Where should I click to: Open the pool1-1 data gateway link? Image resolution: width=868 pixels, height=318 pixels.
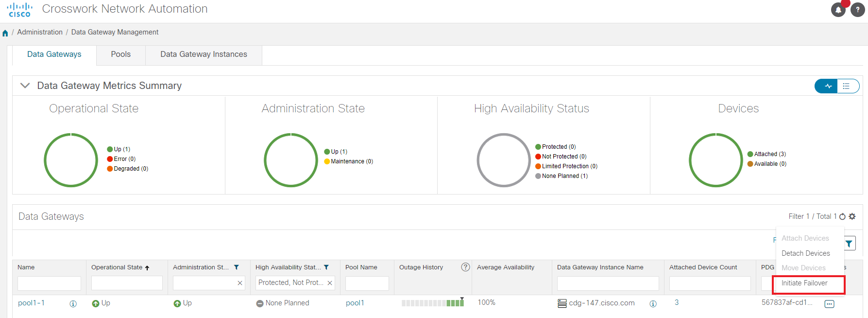pyautogui.click(x=31, y=303)
